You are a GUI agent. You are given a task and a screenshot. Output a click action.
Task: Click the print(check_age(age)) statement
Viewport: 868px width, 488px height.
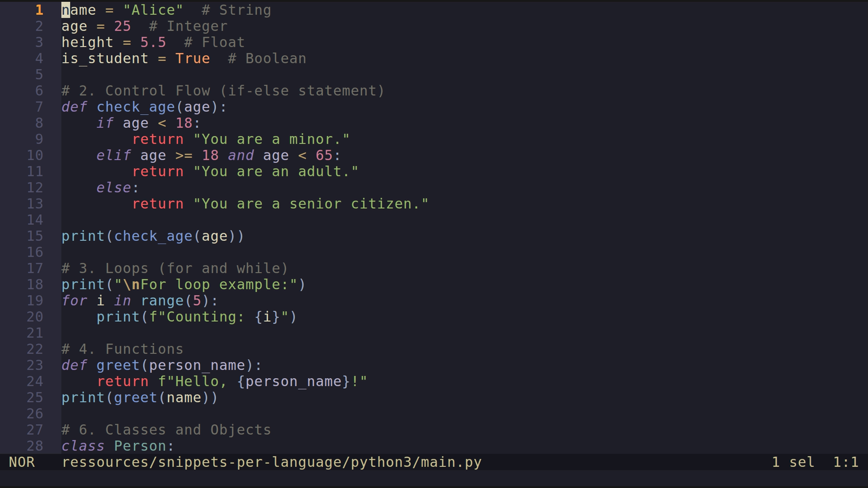pyautogui.click(x=153, y=236)
